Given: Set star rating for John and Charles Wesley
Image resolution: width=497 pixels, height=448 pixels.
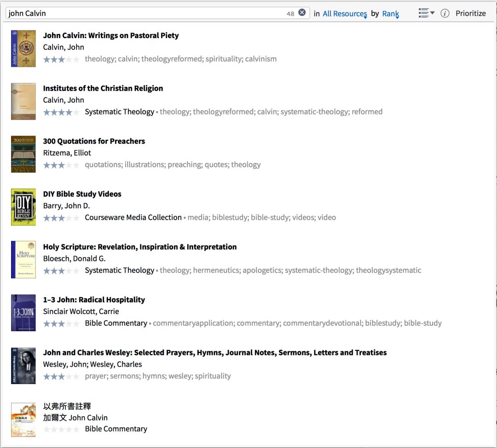Looking at the screenshot, I should pos(61,376).
